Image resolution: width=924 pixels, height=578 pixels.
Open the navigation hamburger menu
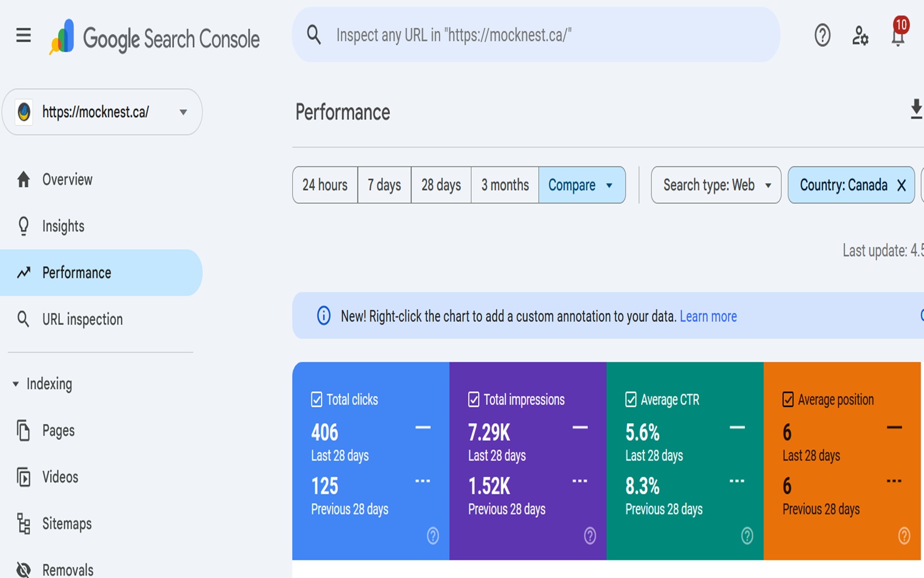pos(23,35)
